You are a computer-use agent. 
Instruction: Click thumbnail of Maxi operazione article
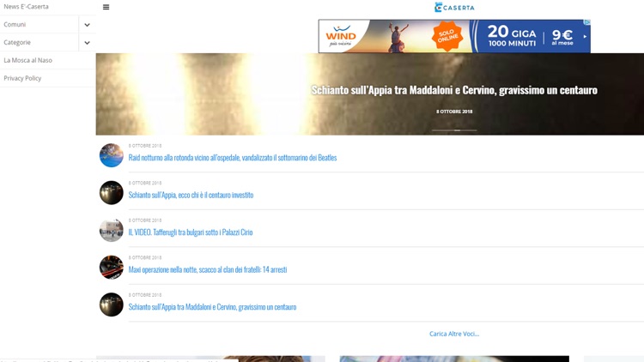(x=112, y=267)
